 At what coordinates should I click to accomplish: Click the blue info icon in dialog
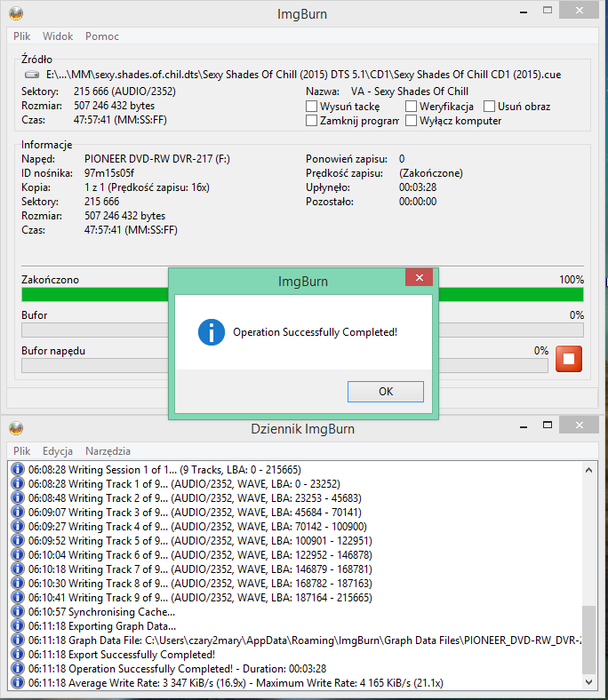[212, 332]
